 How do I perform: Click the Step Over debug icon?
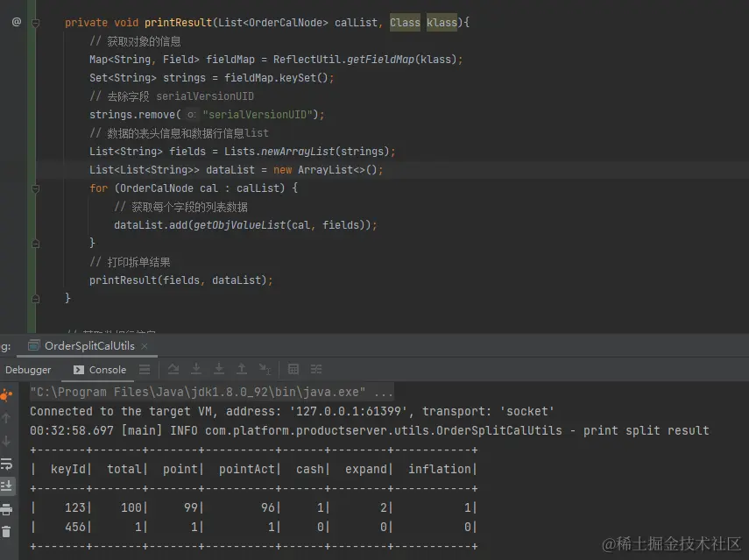coord(196,369)
